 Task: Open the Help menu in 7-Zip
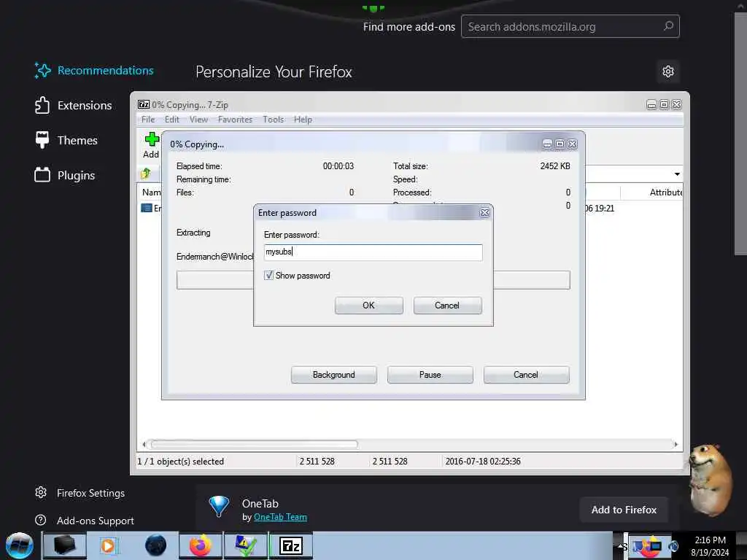click(x=303, y=120)
